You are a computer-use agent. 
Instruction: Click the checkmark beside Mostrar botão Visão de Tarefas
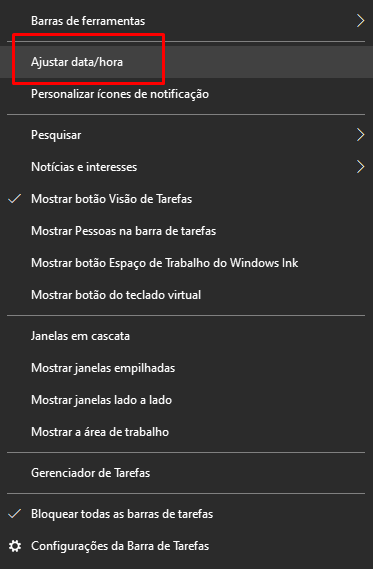click(x=15, y=198)
